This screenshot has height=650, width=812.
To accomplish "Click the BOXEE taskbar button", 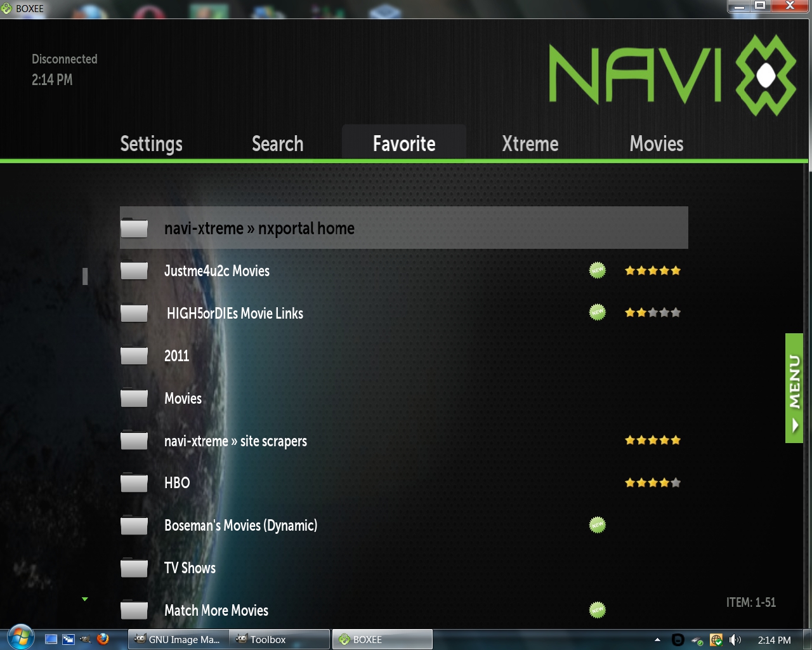I will click(383, 639).
